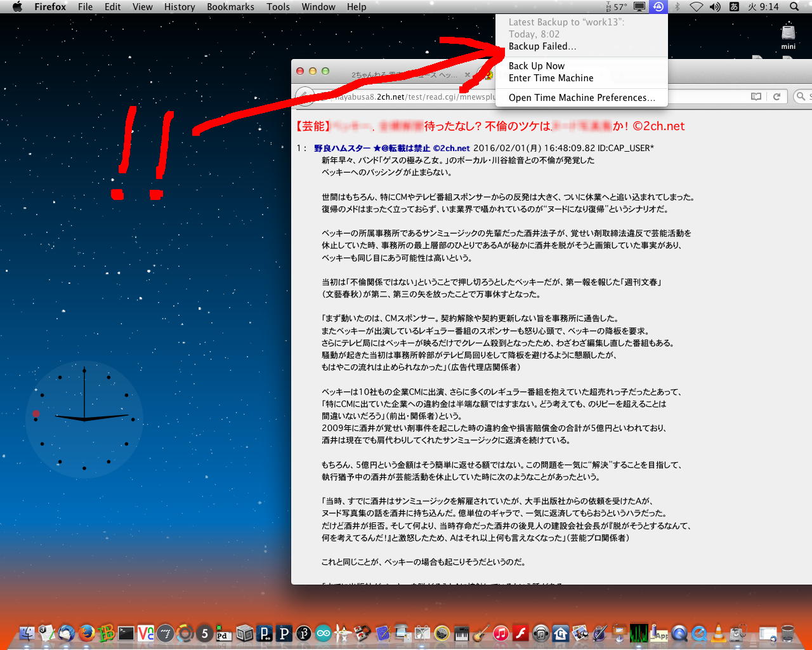Click the menu bar clock showing 9:14
Screen dimensions: 812x650
coord(763,6)
